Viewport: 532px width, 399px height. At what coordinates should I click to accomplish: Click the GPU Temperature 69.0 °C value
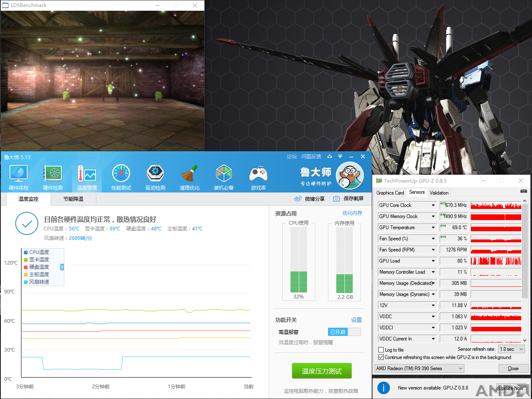(x=454, y=228)
